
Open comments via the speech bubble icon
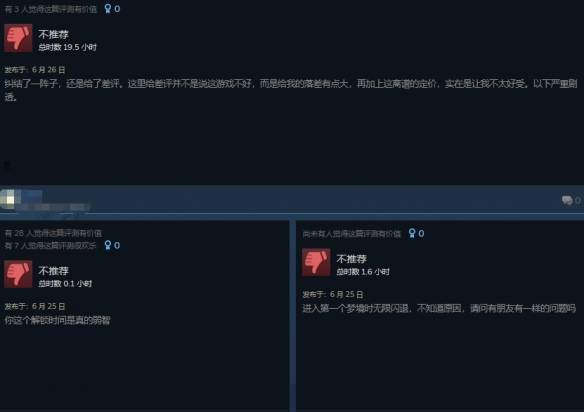tap(567, 200)
